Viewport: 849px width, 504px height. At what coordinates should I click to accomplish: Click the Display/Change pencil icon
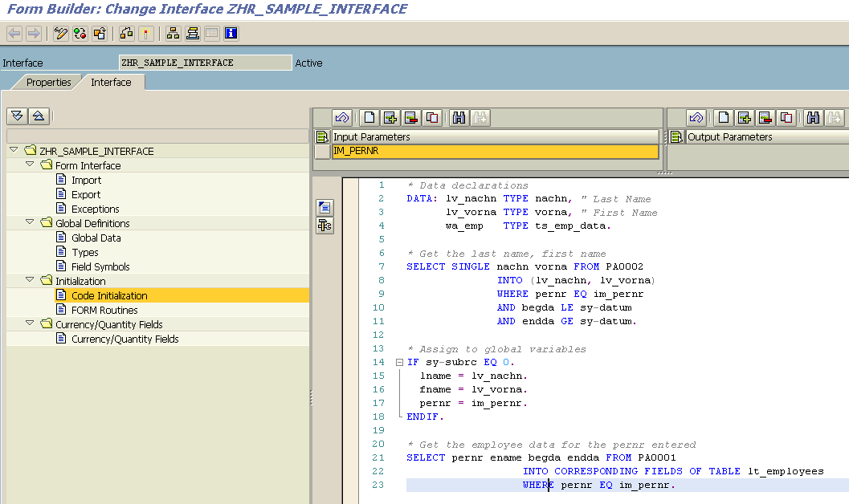click(x=61, y=34)
